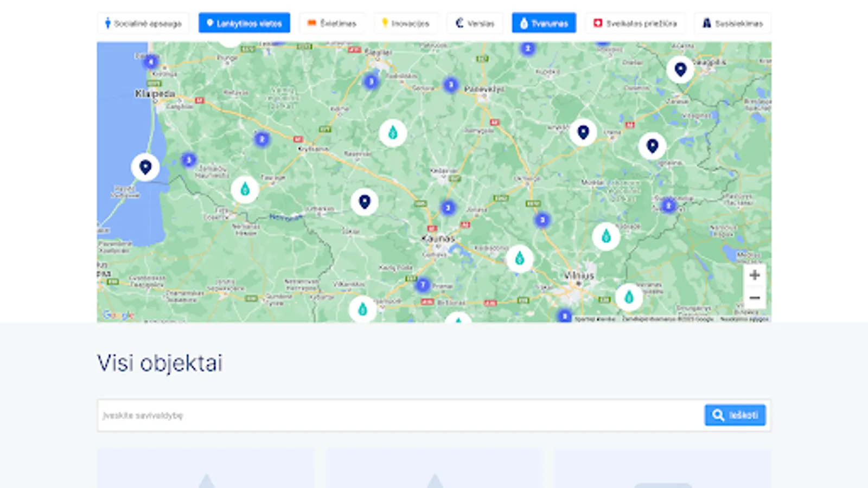868x488 pixels.
Task: Toggle the Susisiekimas filter
Action: [732, 23]
